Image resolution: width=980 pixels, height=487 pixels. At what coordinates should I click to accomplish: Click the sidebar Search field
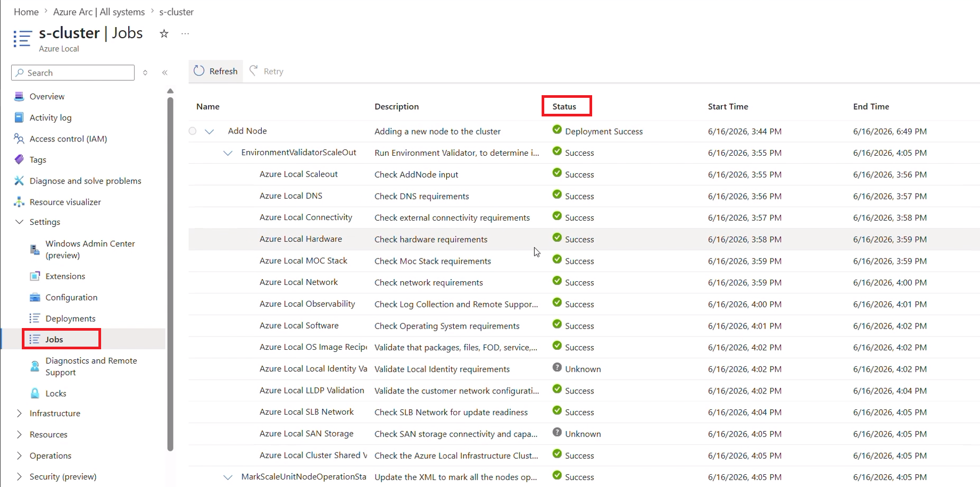(73, 73)
